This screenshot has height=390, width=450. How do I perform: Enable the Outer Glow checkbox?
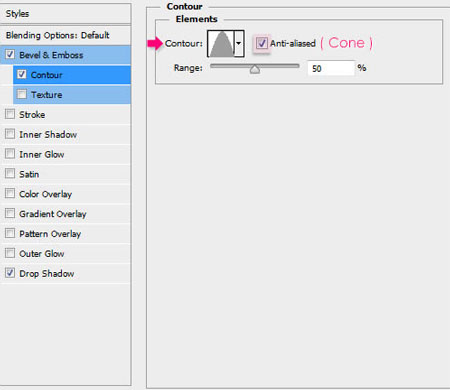click(x=10, y=253)
